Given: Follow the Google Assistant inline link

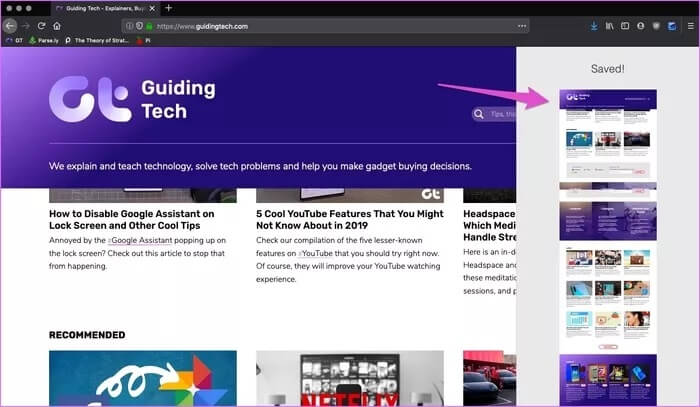Looking at the screenshot, I should click(x=141, y=240).
